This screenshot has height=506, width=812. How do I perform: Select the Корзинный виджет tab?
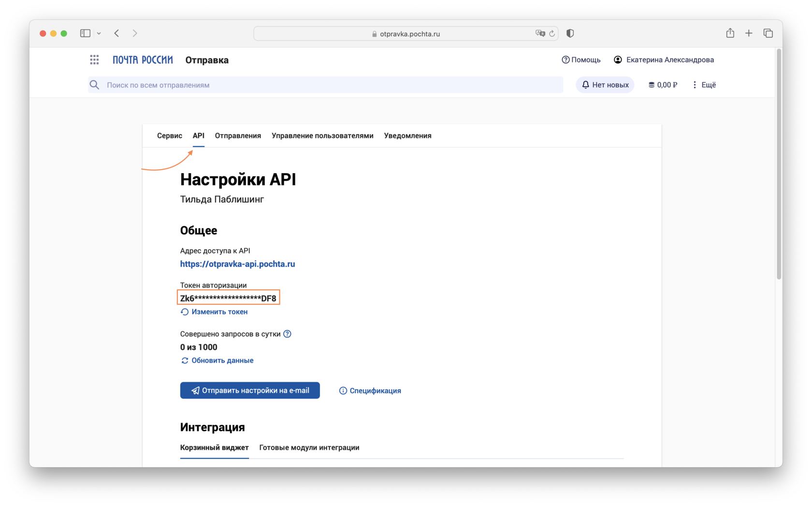tap(214, 447)
